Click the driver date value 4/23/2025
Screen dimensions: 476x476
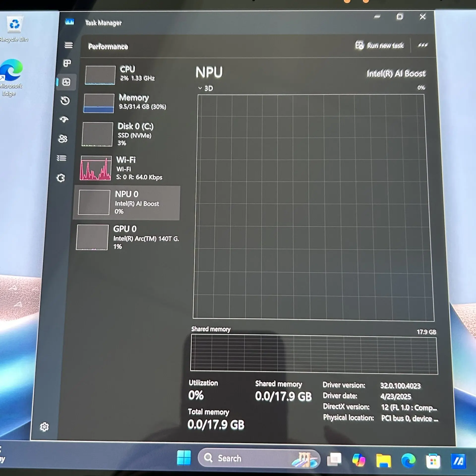click(396, 396)
